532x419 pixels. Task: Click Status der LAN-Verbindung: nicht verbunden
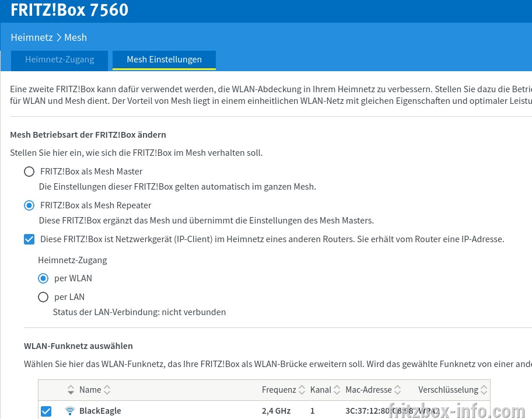coord(139,312)
